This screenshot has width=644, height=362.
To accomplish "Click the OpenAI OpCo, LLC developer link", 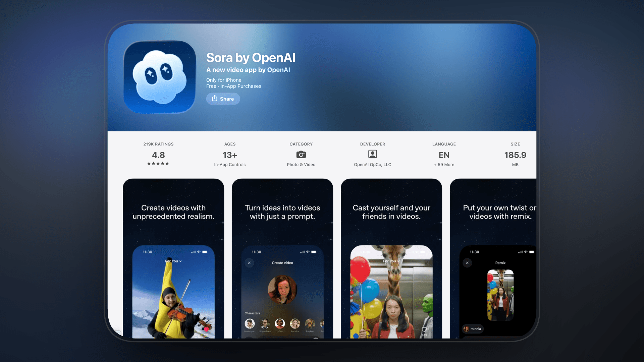I will 372,165.
